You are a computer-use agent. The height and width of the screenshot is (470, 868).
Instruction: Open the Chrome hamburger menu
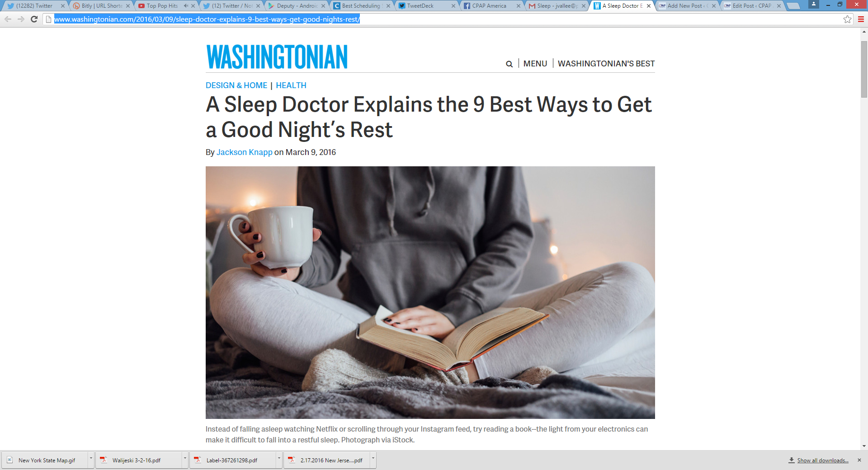[861, 19]
